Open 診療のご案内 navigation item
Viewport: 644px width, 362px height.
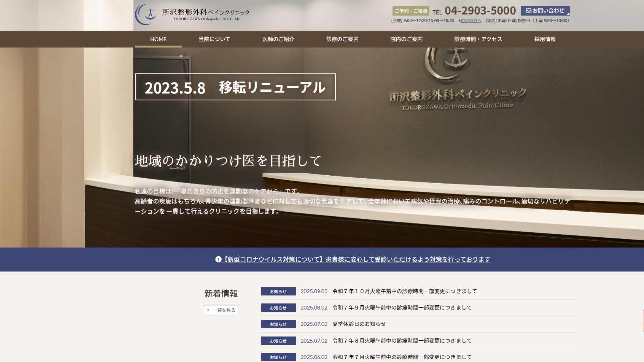coord(342,39)
